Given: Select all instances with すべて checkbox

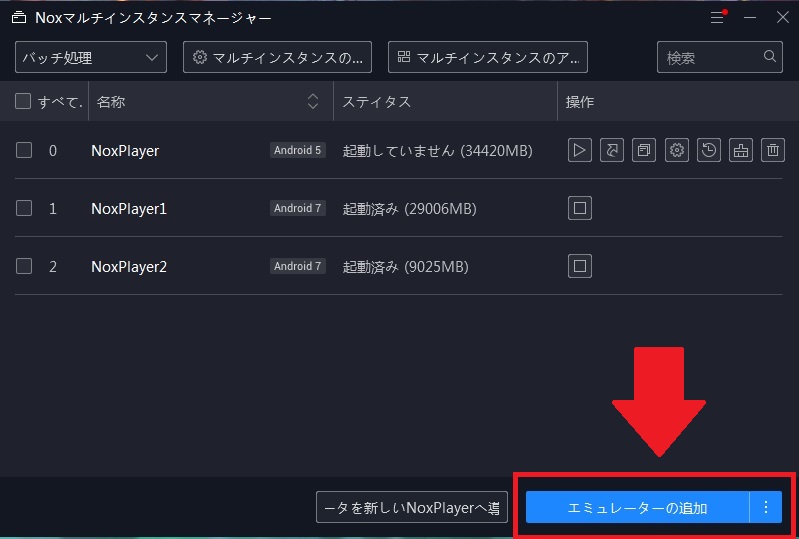Looking at the screenshot, I should (23, 101).
